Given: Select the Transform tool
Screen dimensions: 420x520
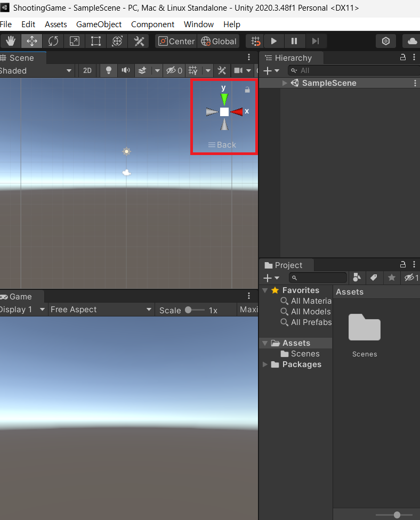Looking at the screenshot, I should tap(117, 41).
